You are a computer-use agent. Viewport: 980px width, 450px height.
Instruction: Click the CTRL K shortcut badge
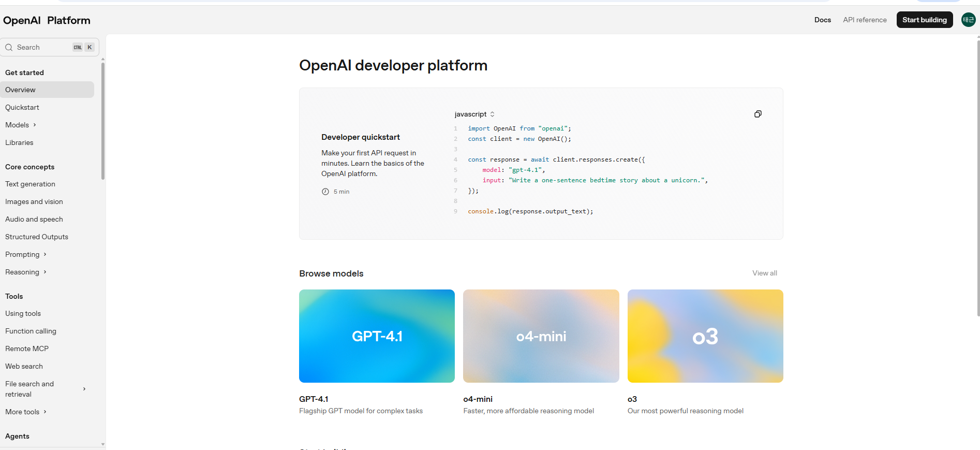[83, 47]
